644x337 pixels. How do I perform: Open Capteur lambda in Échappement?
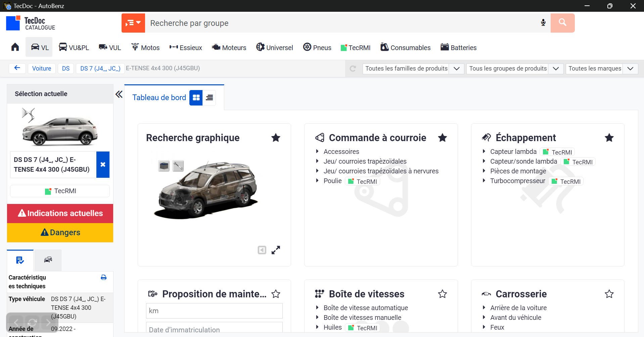(x=513, y=152)
